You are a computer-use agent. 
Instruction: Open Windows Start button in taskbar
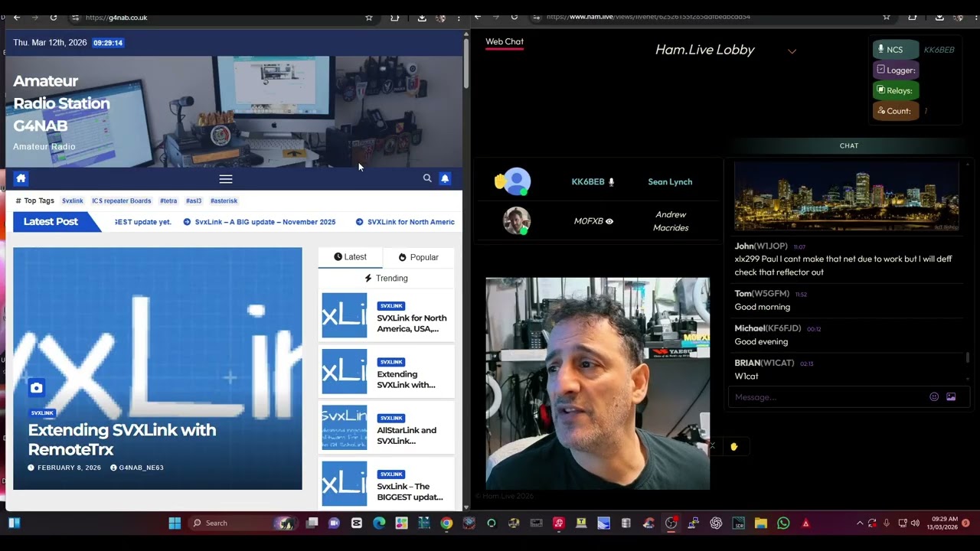[x=175, y=523]
